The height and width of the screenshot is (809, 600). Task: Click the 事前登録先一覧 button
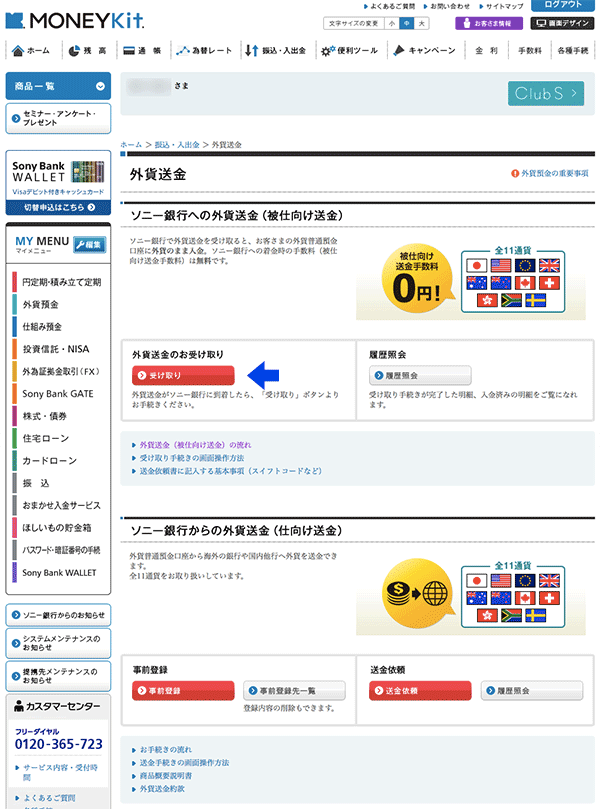[x=295, y=690]
